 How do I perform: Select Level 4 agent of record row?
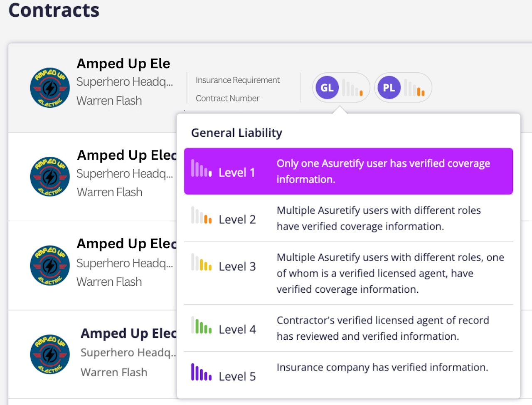[x=348, y=328]
